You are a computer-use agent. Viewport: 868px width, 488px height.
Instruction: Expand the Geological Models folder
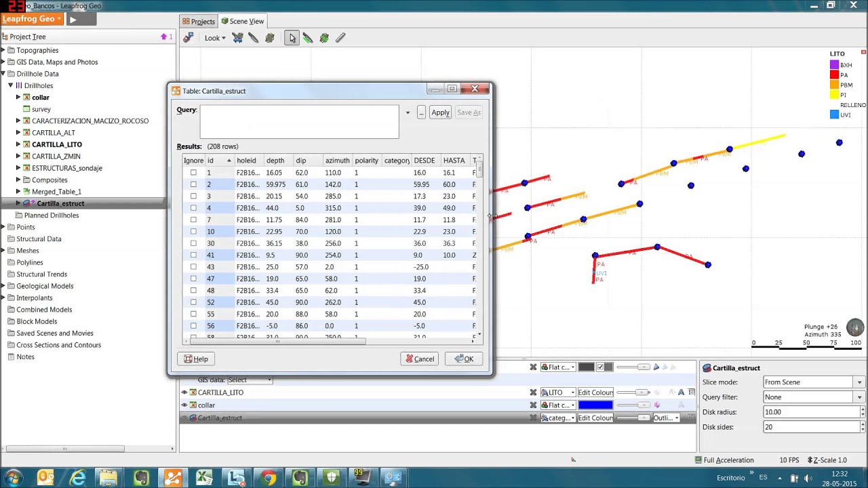[3, 286]
